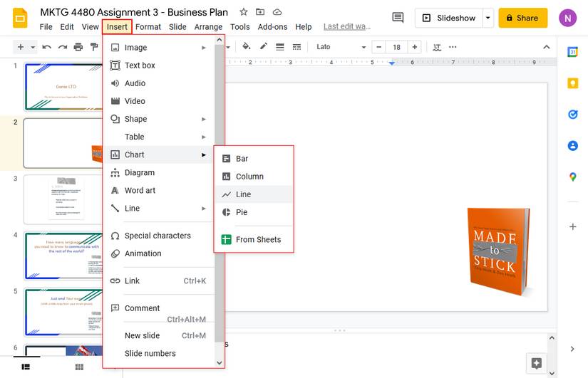Open Google Maps in the side panel
The width and height of the screenshot is (588, 378).
(572, 177)
